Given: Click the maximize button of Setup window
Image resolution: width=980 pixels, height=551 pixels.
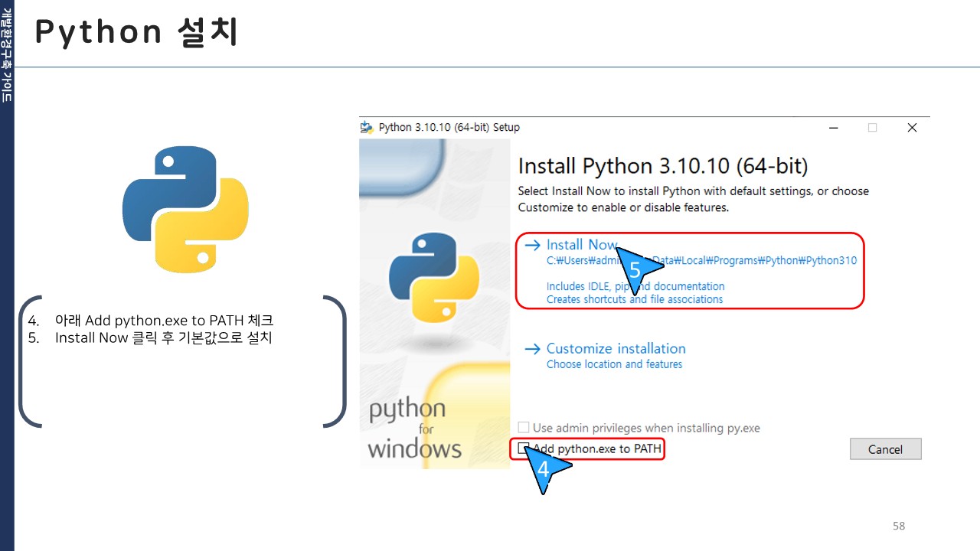Looking at the screenshot, I should pos(872,128).
